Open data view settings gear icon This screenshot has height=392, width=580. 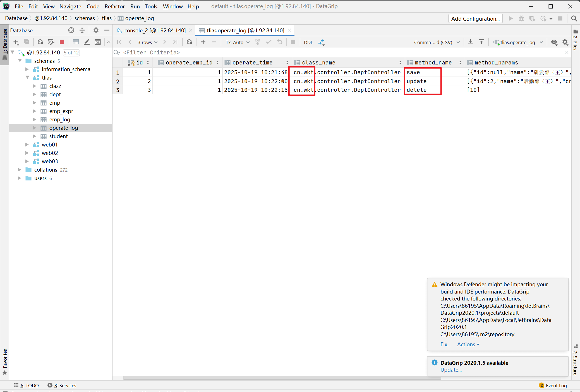coord(565,42)
